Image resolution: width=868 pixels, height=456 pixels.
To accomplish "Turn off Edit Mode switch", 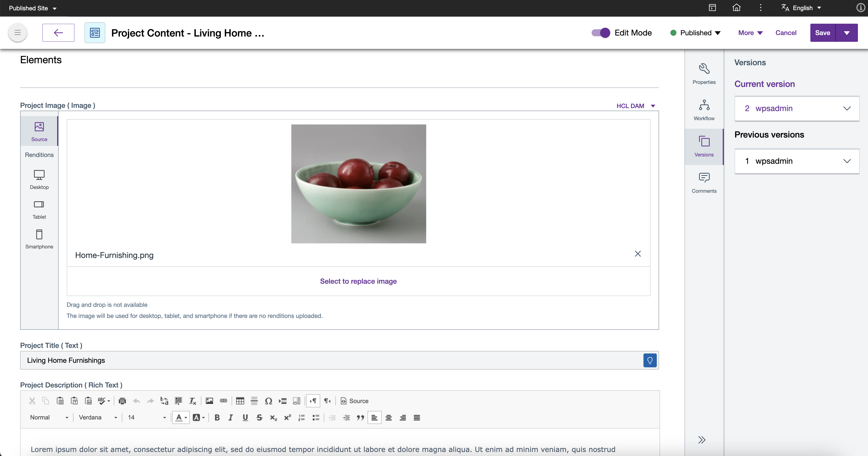I will tap(601, 33).
